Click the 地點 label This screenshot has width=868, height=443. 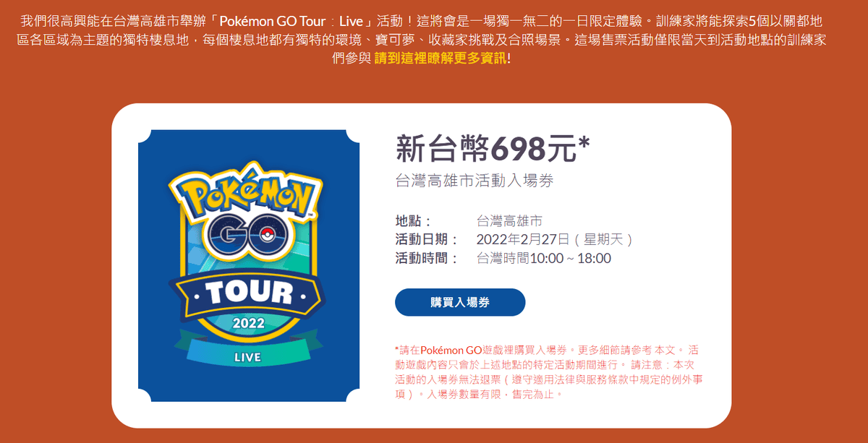[x=413, y=221]
